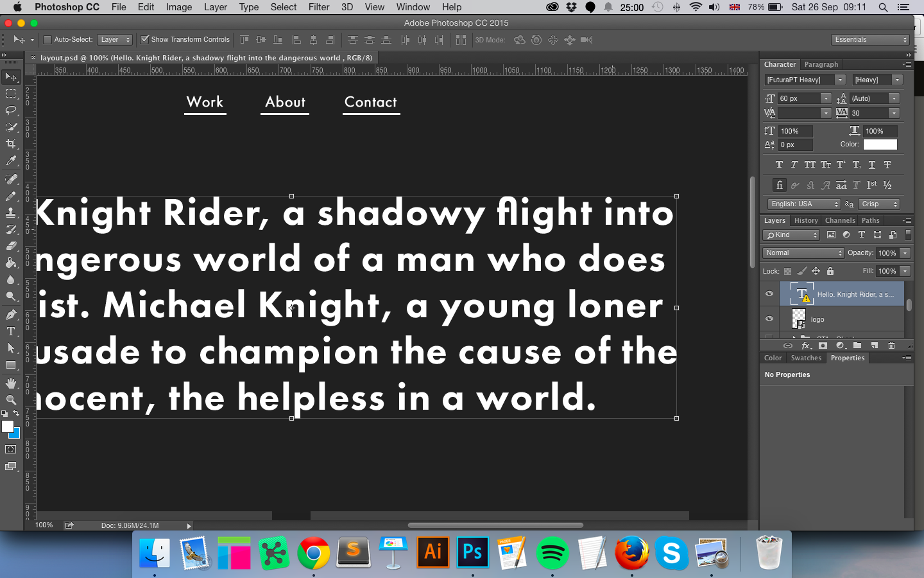This screenshot has width=924, height=578.
Task: Click the 100% zoom level field
Action: coord(44,525)
